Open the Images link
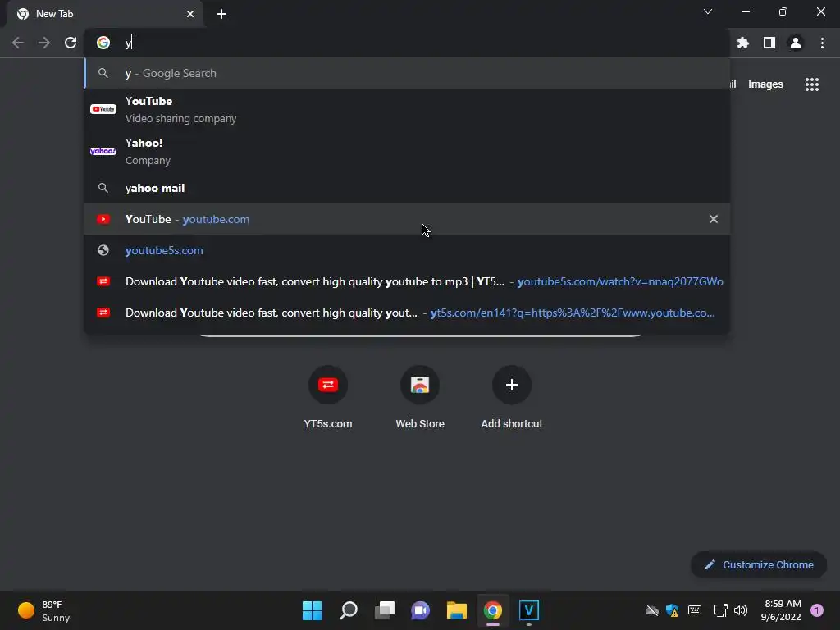The width and height of the screenshot is (840, 630). tap(765, 84)
